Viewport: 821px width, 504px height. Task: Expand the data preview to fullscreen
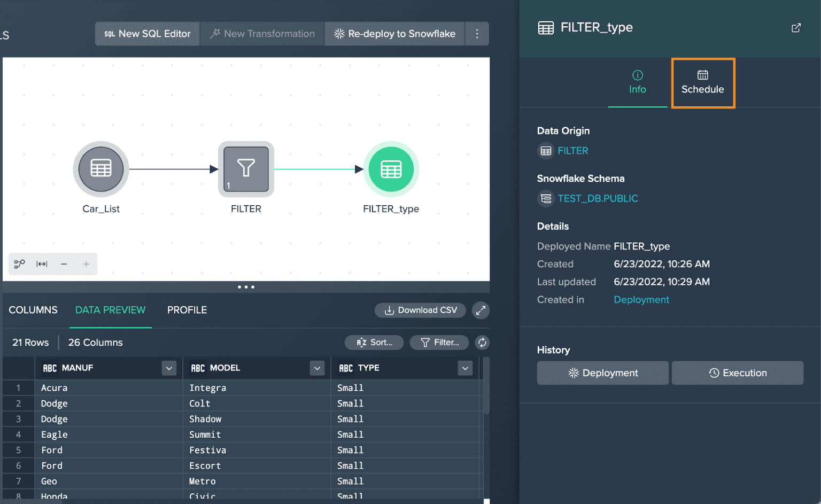click(x=480, y=310)
